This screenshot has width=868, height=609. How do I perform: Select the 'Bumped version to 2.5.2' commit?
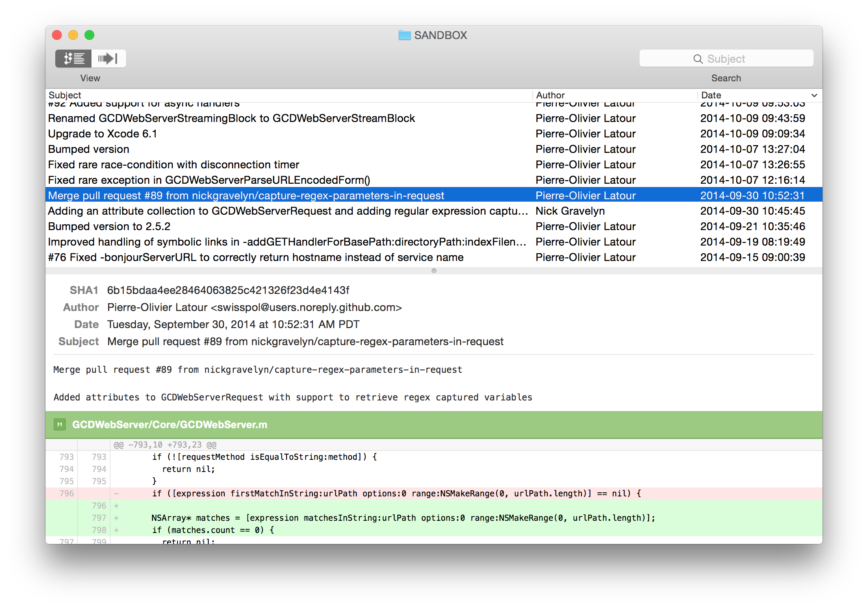[x=109, y=226]
